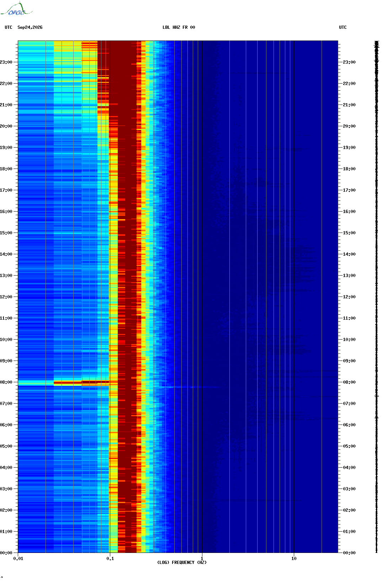Click the 1 Hz frequency axis label

point(202,559)
